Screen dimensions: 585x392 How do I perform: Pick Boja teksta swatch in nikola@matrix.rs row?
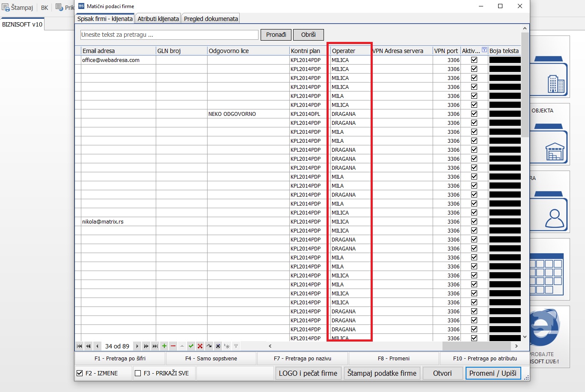point(505,221)
